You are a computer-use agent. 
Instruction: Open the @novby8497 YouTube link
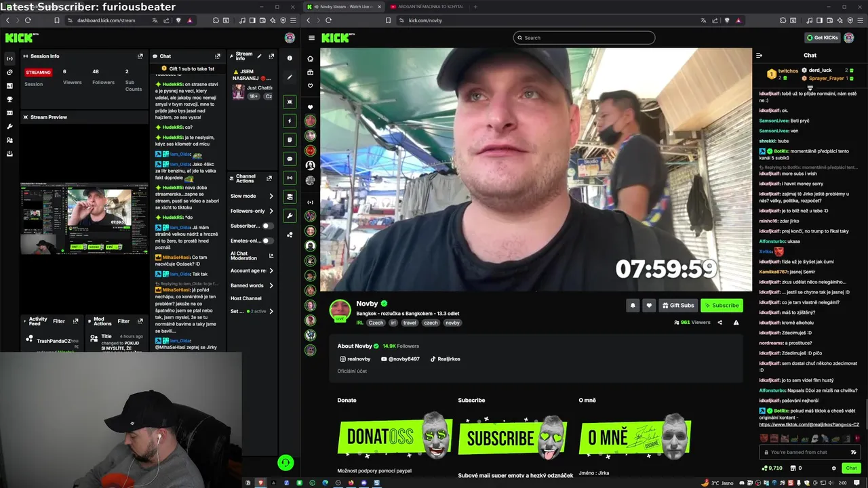click(400, 359)
